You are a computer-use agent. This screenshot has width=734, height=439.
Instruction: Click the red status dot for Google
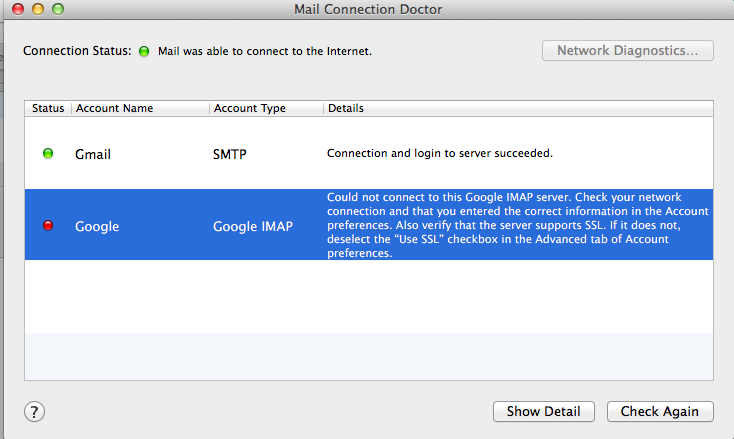pyautogui.click(x=48, y=225)
